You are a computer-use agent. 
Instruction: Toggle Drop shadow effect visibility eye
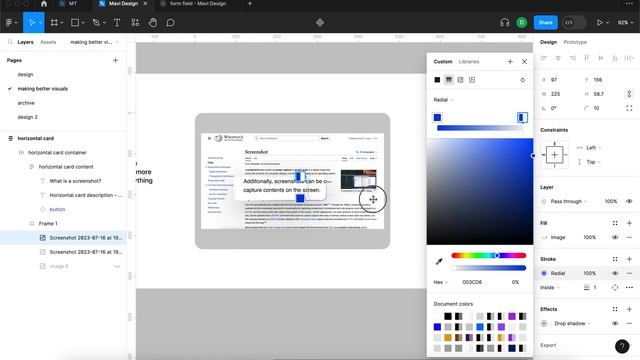tap(615, 323)
